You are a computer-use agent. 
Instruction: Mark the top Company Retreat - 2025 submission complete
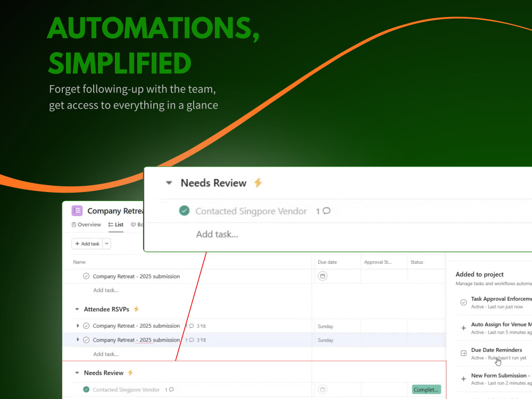86,276
